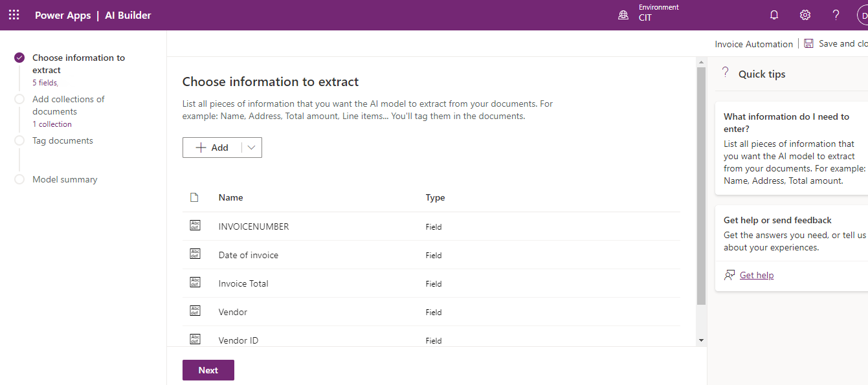The width and height of the screenshot is (868, 385).
Task: Open the Get help link
Action: (757, 275)
